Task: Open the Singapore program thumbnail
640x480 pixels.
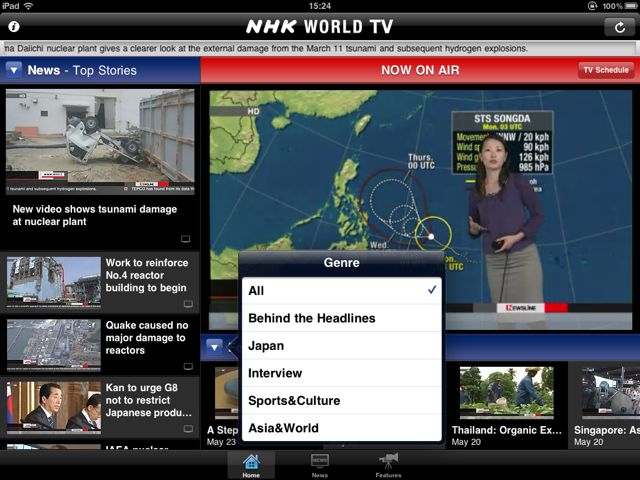Action: click(611, 392)
